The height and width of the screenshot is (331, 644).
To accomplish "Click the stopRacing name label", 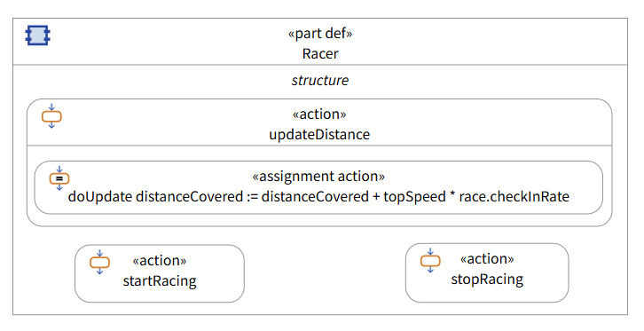I will (487, 280).
